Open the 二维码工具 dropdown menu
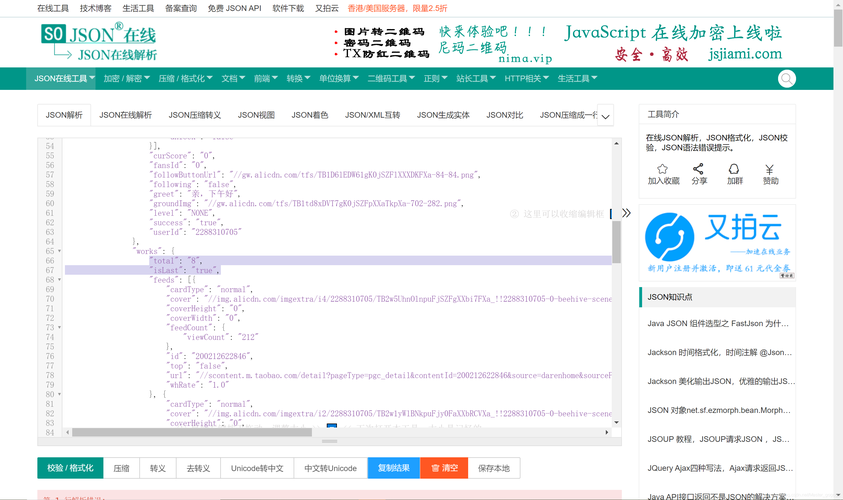 [391, 78]
